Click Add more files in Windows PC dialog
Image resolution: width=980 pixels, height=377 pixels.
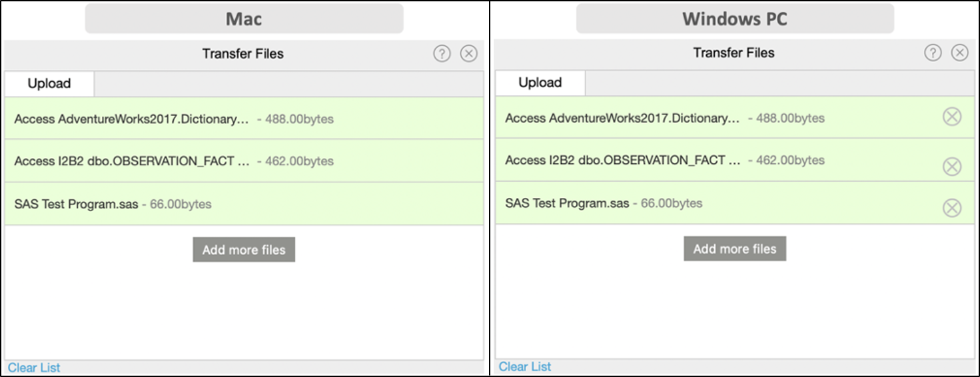[x=735, y=248]
